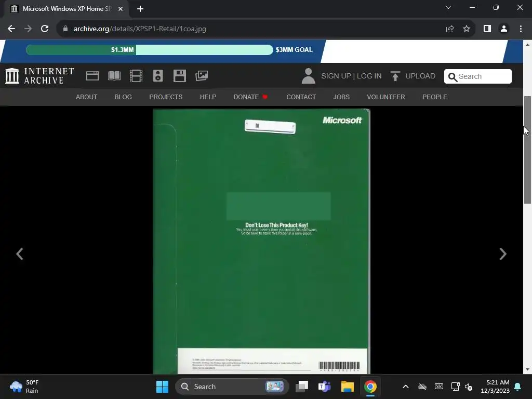Viewport: 532px width, 399px height.
Task: Click LOG IN link
Action: click(369, 76)
